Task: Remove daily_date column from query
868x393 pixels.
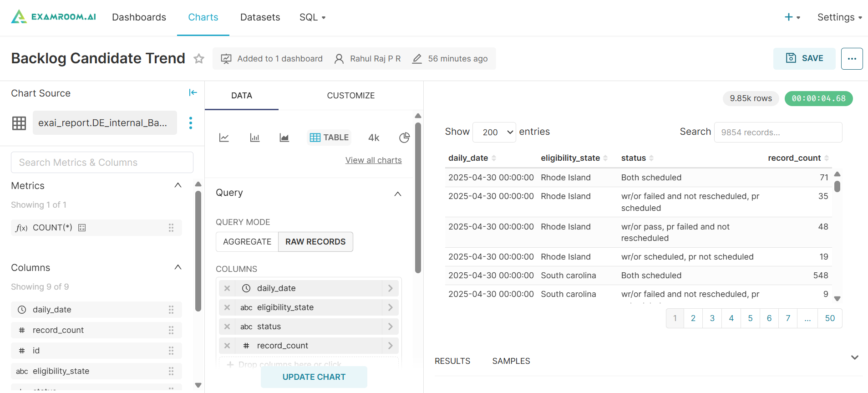Action: coord(227,288)
